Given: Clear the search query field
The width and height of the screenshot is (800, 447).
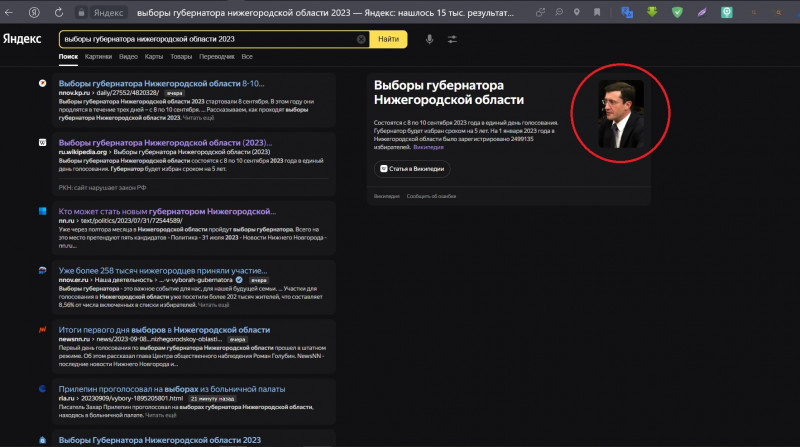Looking at the screenshot, I should [x=361, y=39].
